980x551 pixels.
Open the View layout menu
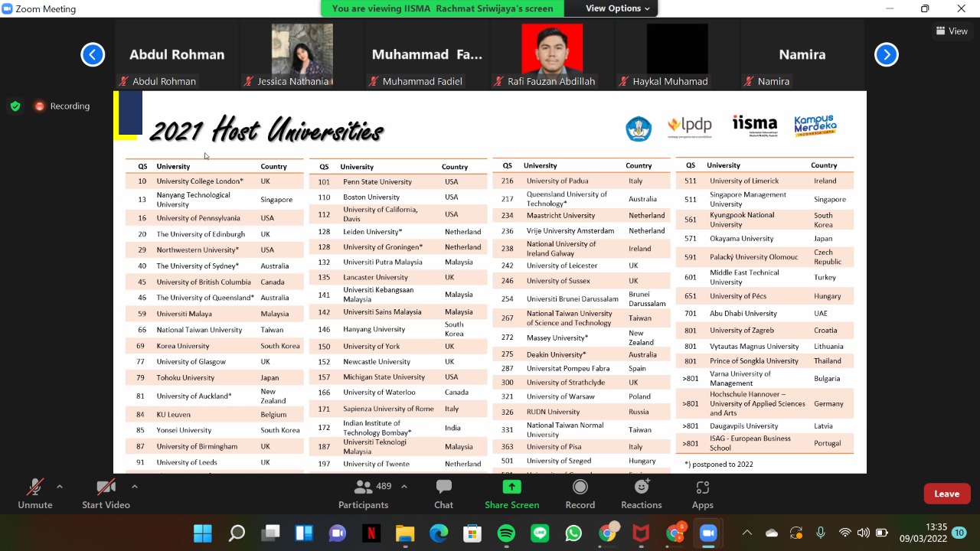[x=952, y=31]
